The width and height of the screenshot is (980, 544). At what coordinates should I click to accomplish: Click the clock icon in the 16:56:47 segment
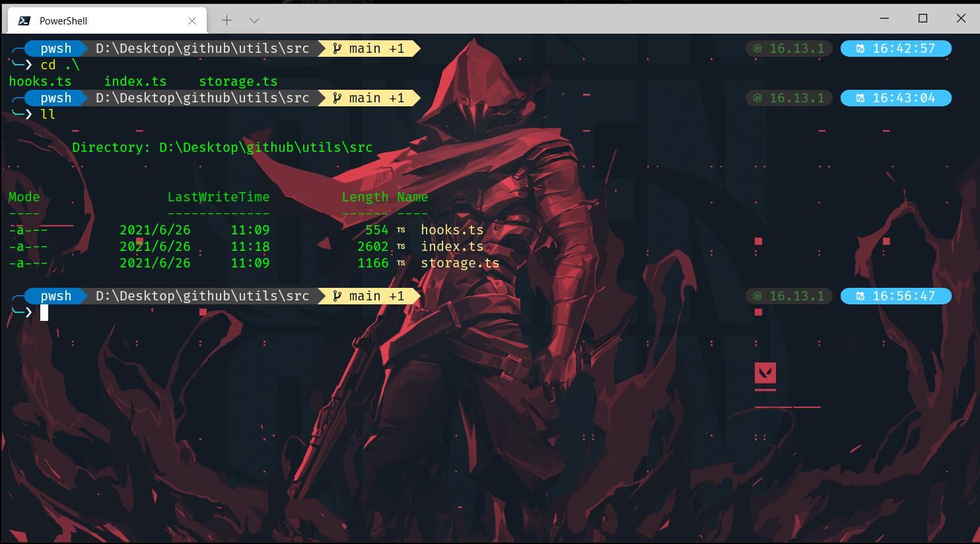(x=860, y=296)
